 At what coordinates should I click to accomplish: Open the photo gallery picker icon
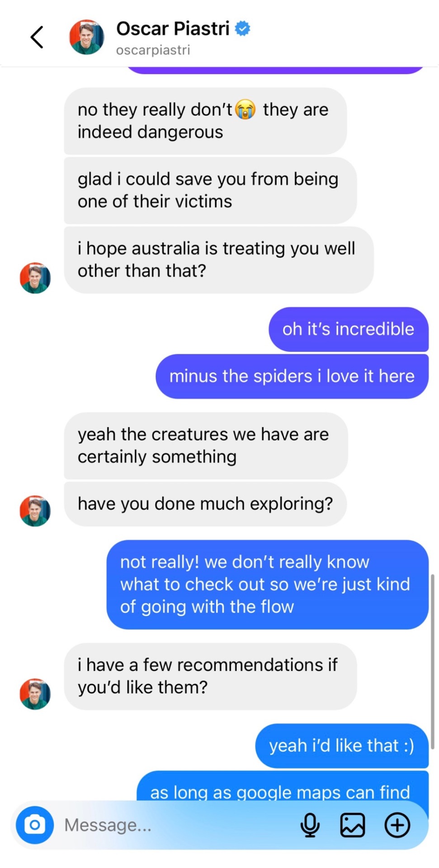[x=353, y=825]
